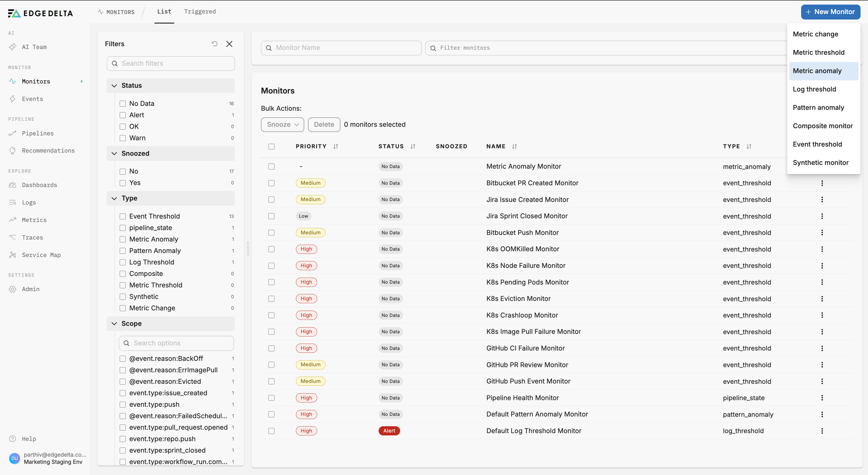This screenshot has width=868, height=475.
Task: Collapse the Status filter section
Action: point(170,85)
